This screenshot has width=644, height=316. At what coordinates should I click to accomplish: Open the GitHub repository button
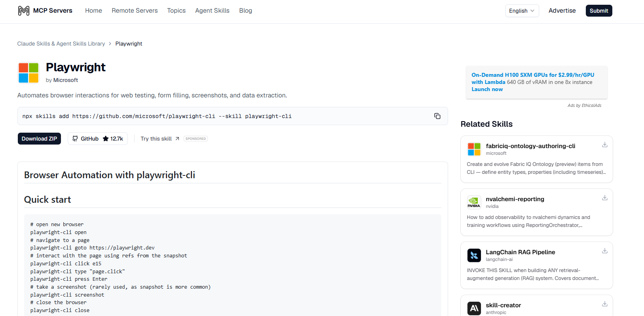click(x=98, y=139)
